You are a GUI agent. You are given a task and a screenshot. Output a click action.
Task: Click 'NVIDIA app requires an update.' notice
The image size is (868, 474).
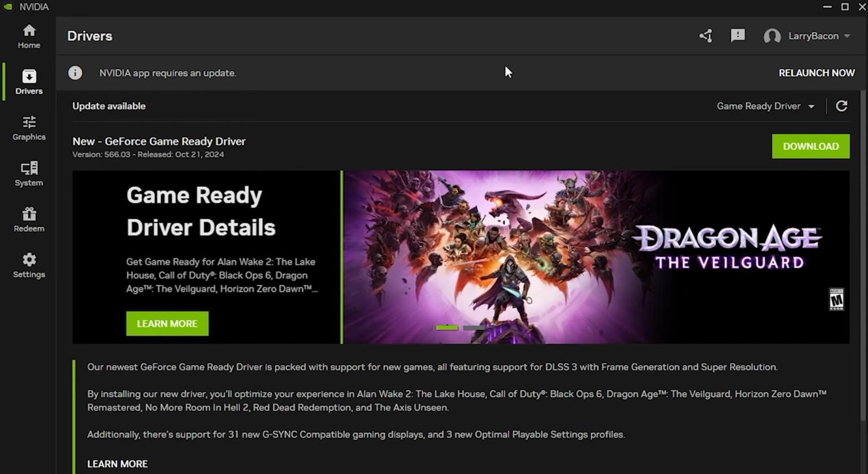[x=168, y=73]
